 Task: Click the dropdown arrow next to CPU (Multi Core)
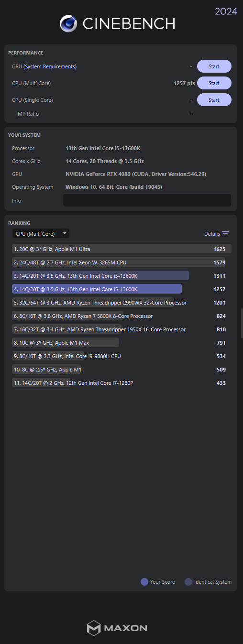tap(65, 234)
